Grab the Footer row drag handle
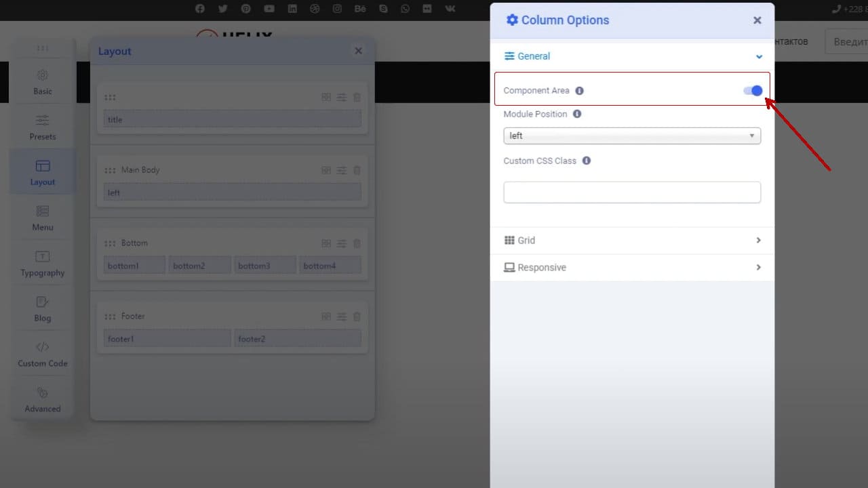This screenshot has width=868, height=488. 110,317
